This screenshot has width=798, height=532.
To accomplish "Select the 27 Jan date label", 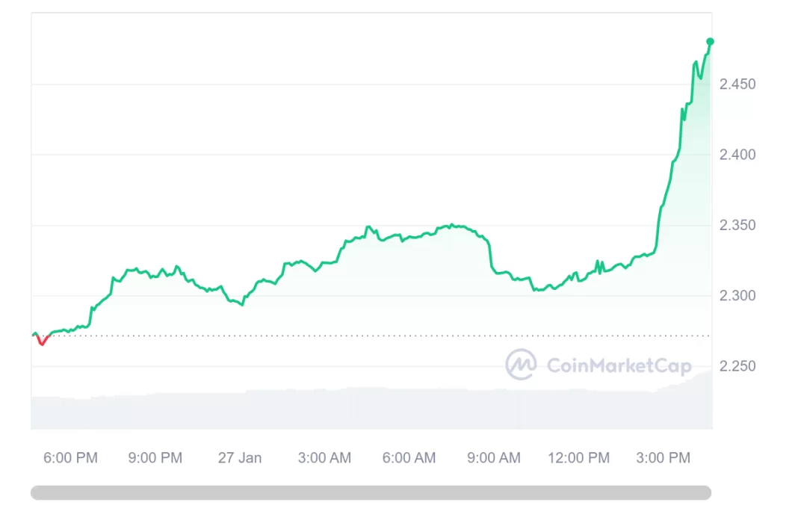I will pyautogui.click(x=240, y=458).
